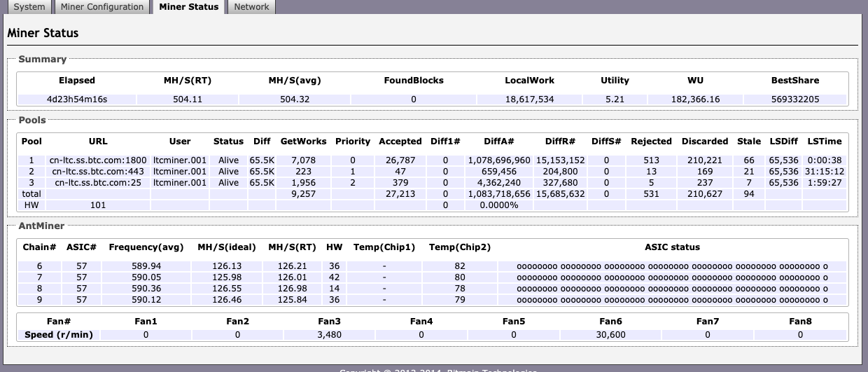Screen dimensions: 868x372
Task: Open the System tab
Action: click(x=29, y=7)
